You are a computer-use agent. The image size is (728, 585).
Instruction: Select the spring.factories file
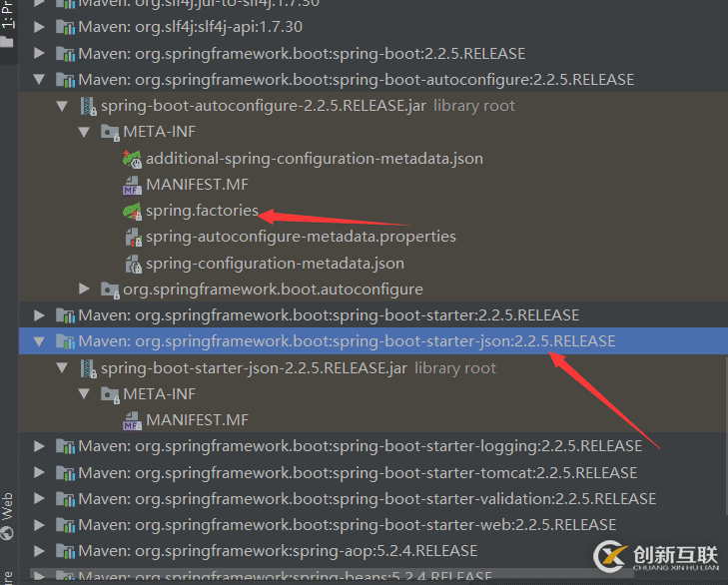[x=202, y=211]
